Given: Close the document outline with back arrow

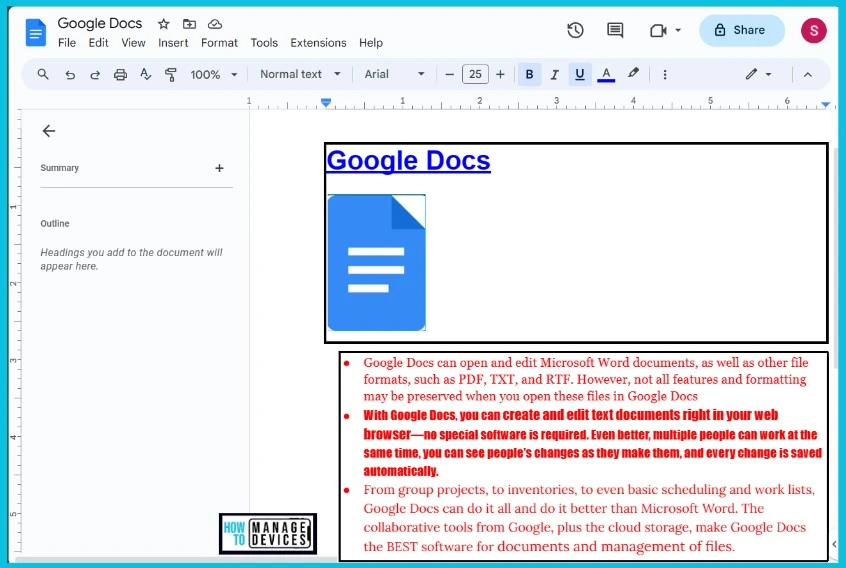Looking at the screenshot, I should click(49, 131).
